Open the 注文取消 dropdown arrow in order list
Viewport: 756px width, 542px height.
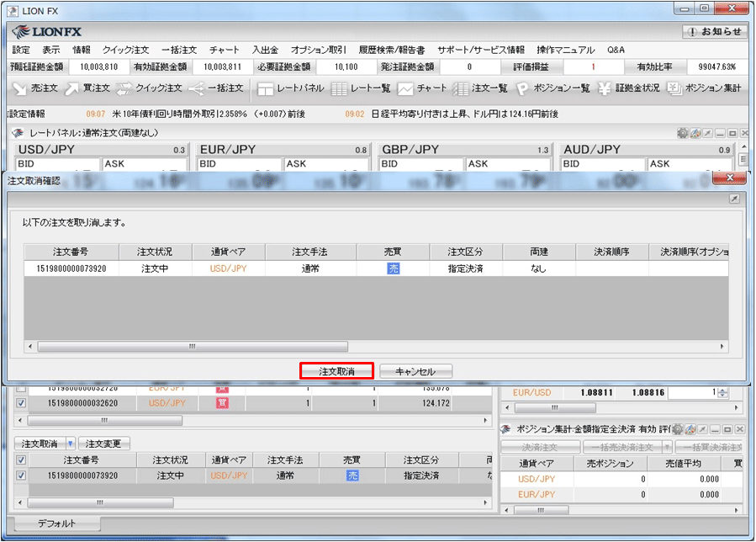pyautogui.click(x=71, y=444)
